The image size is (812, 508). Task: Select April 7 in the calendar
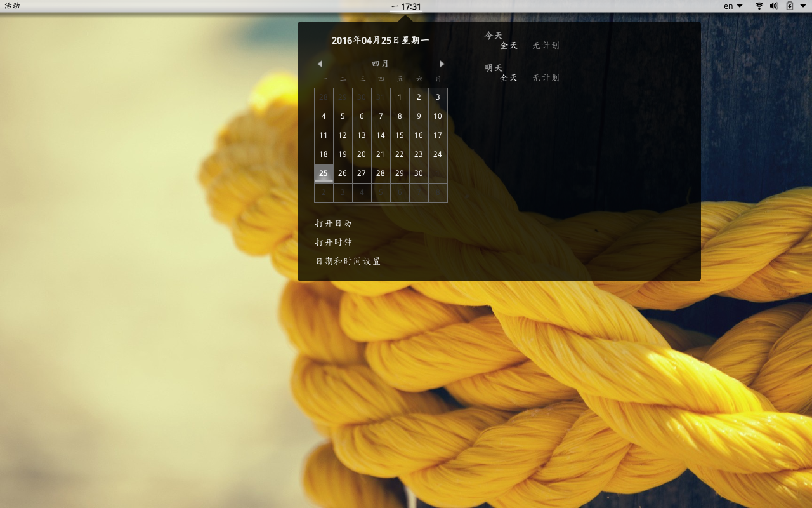[381, 116]
